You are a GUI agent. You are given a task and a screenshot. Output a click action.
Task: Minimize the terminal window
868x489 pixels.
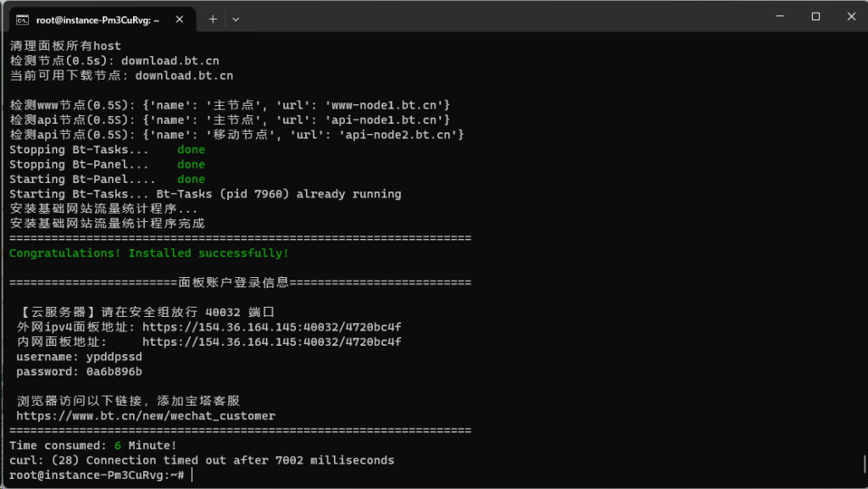pyautogui.click(x=776, y=17)
